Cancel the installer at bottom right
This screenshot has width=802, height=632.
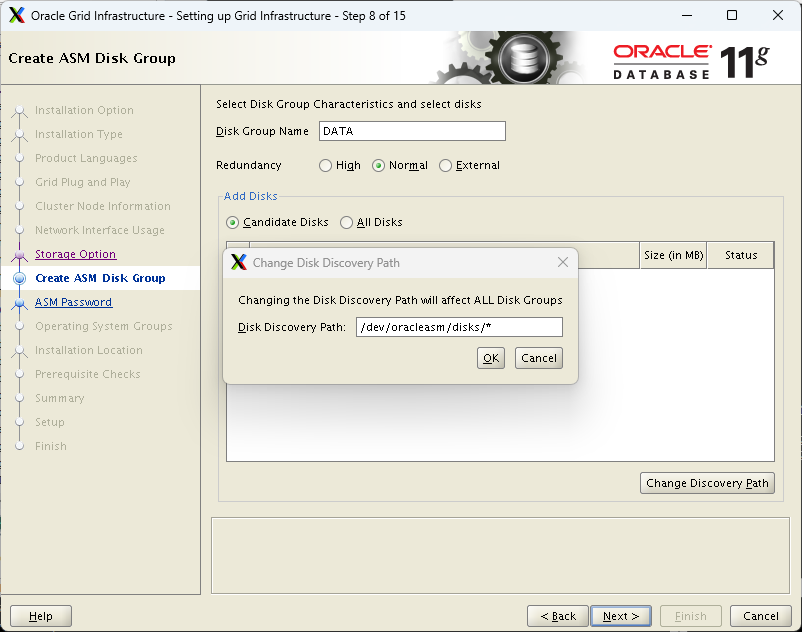tap(761, 616)
